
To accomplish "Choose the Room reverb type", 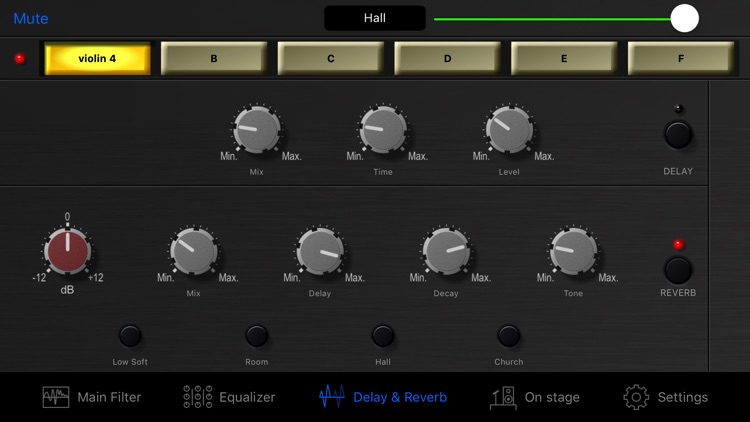I will (x=256, y=336).
